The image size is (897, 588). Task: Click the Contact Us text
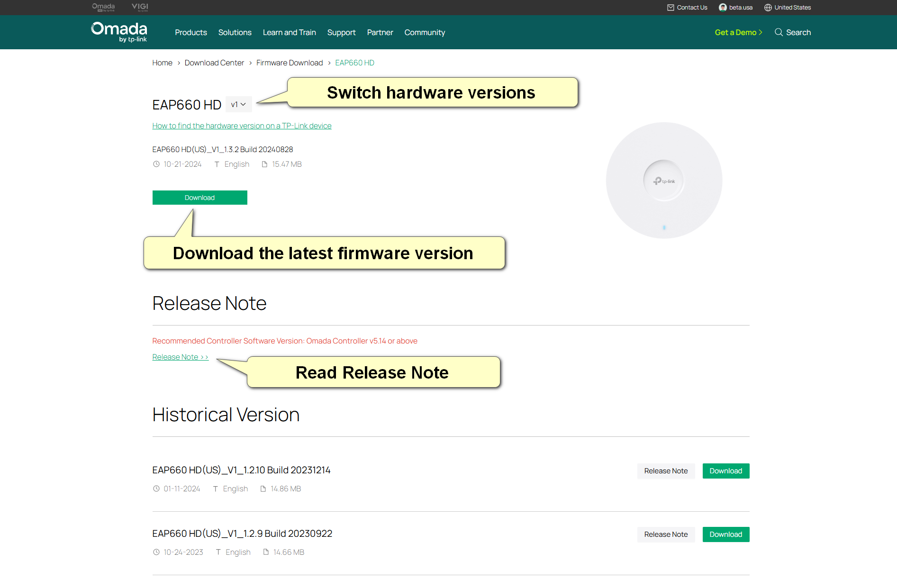(692, 8)
